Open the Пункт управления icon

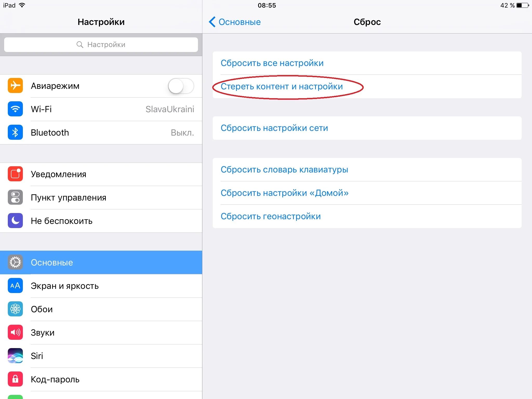click(x=15, y=197)
